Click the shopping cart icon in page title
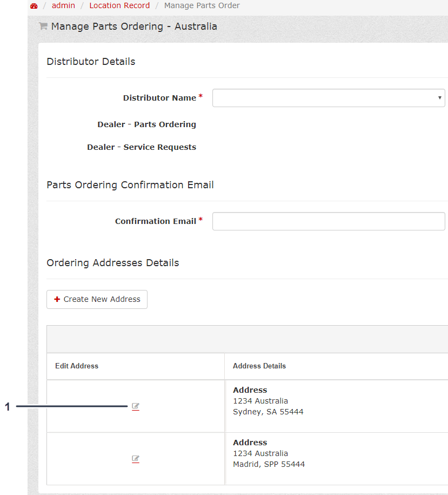 [43, 26]
